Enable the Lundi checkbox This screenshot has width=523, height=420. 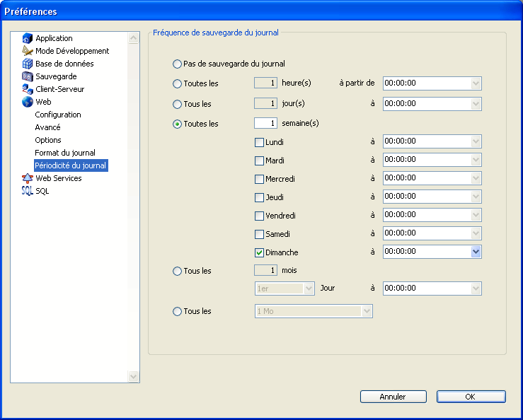(259, 142)
